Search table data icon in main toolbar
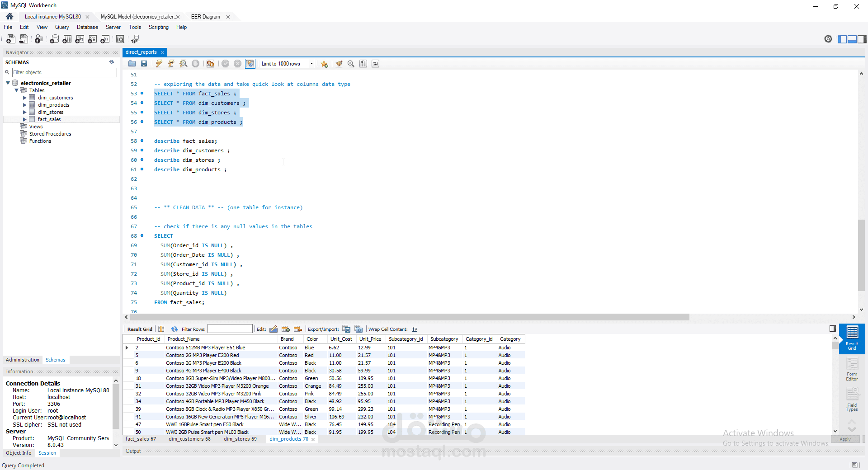Screen dimensions: 868x470 120,39
